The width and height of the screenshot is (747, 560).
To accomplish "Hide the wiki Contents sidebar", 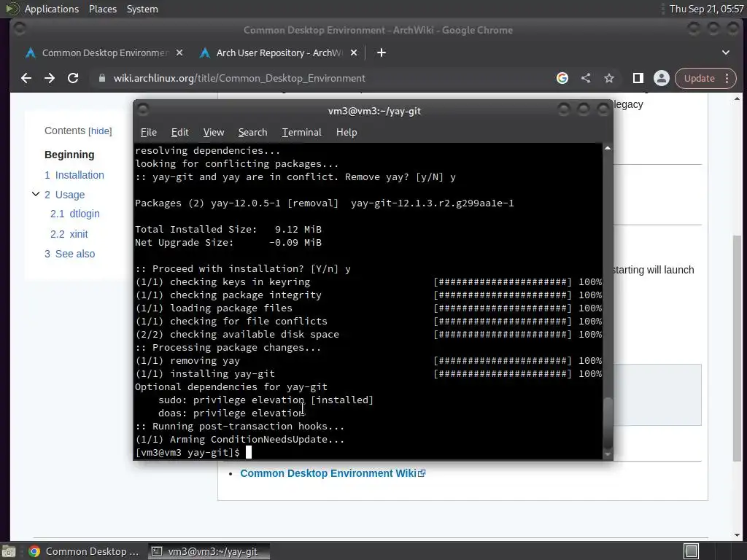I will (x=100, y=131).
